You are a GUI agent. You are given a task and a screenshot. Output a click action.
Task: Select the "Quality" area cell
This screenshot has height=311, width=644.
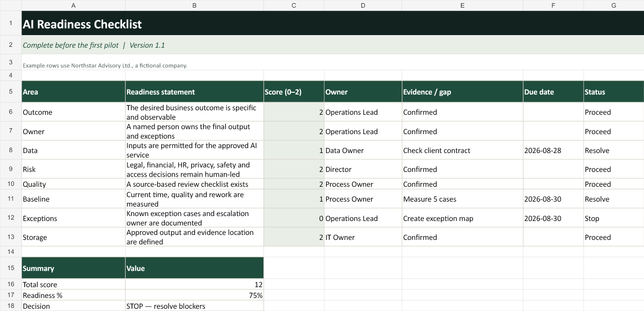(x=73, y=184)
